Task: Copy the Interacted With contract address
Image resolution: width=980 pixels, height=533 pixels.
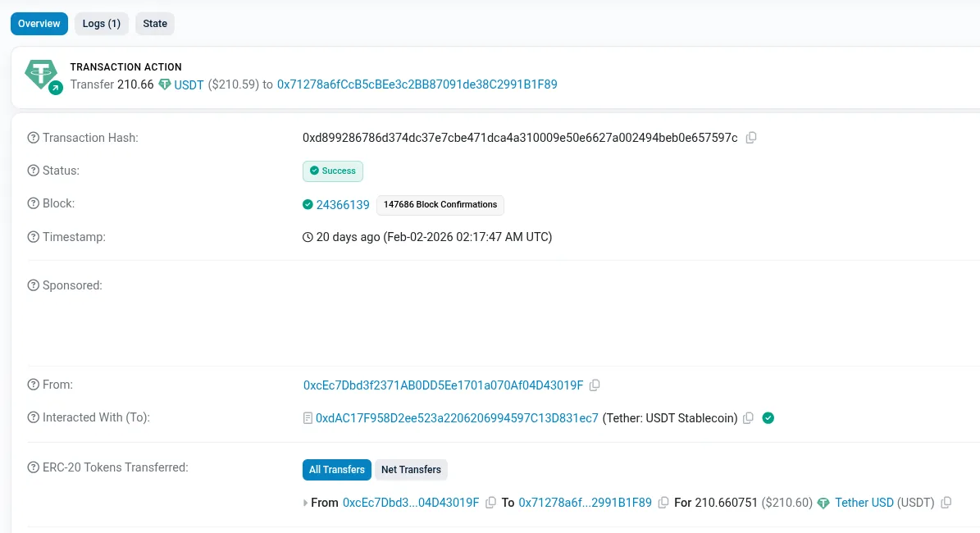Action: click(x=747, y=417)
